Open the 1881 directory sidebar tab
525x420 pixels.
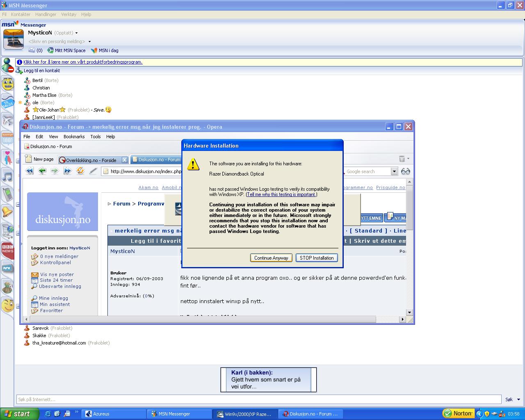tap(8, 139)
